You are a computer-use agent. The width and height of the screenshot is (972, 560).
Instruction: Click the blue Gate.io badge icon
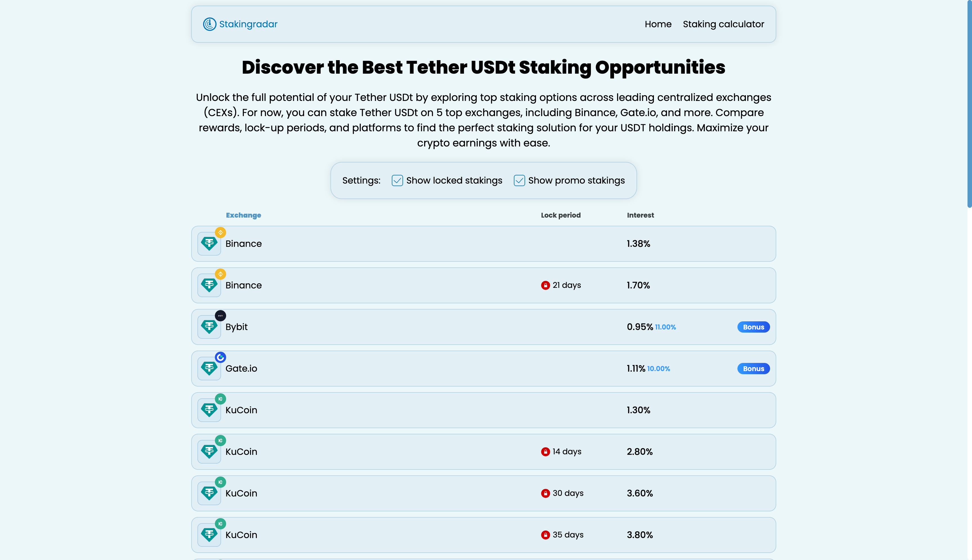click(220, 357)
